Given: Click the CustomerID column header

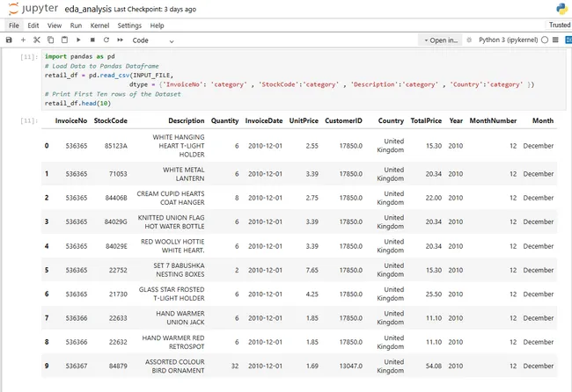Looking at the screenshot, I should click(x=343, y=120).
